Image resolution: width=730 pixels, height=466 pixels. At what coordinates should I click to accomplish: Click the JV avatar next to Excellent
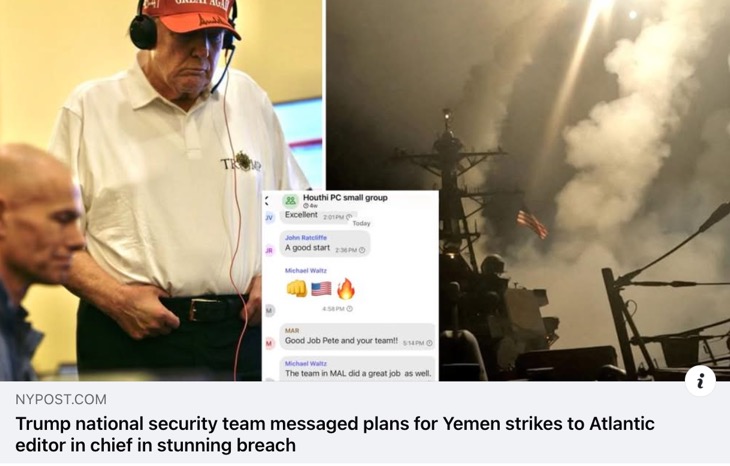[x=269, y=217]
